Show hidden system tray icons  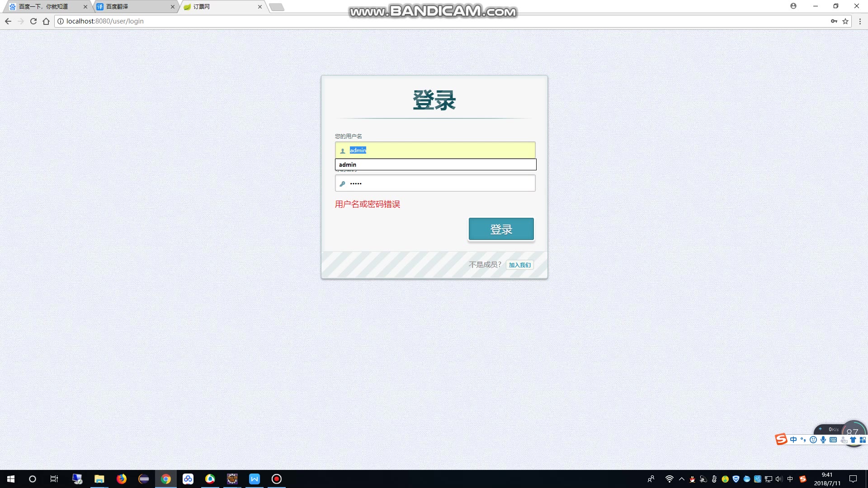click(x=682, y=479)
